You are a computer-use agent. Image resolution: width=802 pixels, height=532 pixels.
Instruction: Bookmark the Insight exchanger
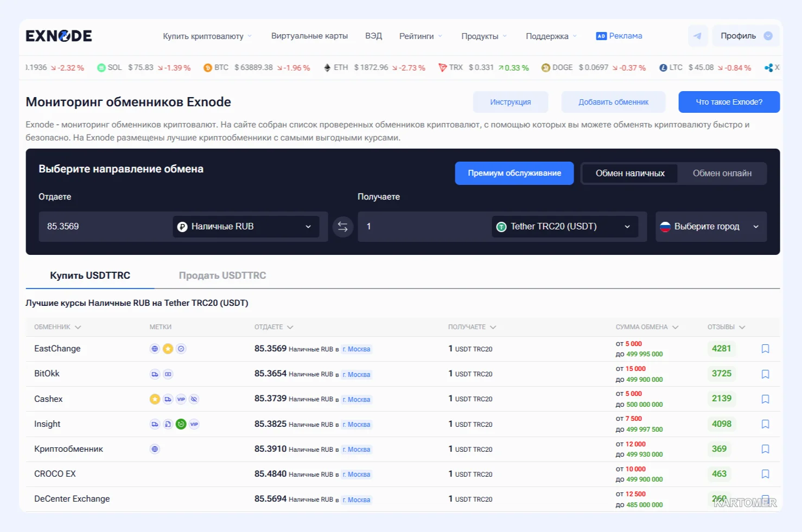click(x=765, y=424)
